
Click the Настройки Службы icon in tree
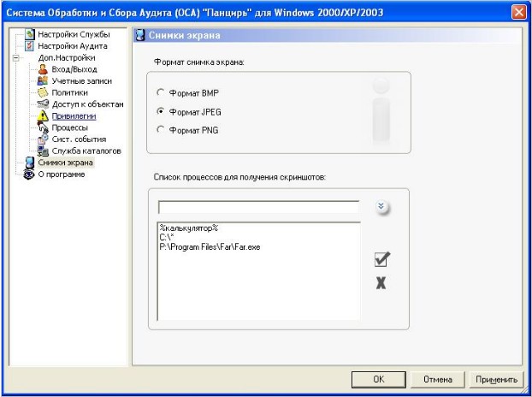30,34
